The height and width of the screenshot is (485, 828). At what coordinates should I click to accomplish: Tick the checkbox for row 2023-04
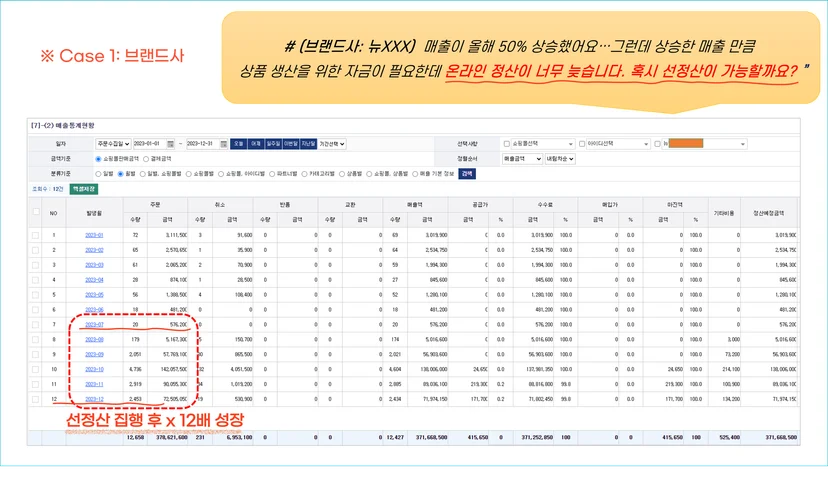[35, 280]
